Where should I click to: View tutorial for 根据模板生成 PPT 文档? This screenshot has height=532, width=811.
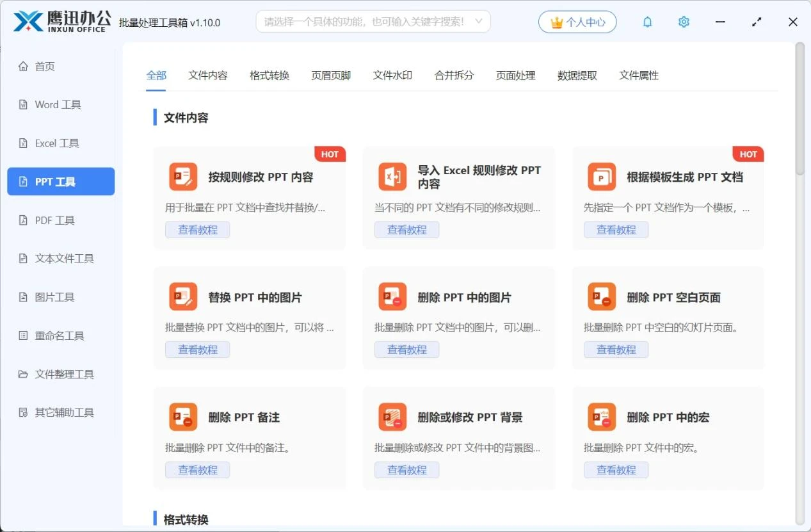(616, 230)
